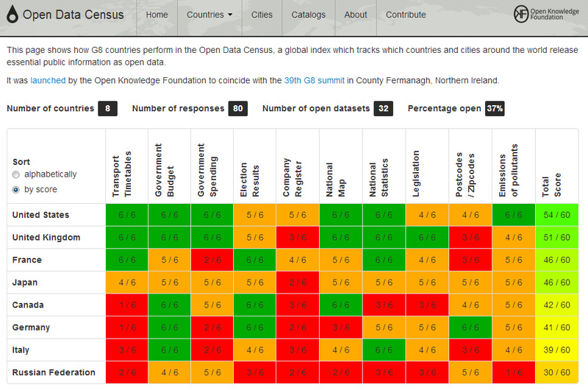The height and width of the screenshot is (390, 588).
Task: Expand the Countries dropdown menu
Action: click(209, 15)
